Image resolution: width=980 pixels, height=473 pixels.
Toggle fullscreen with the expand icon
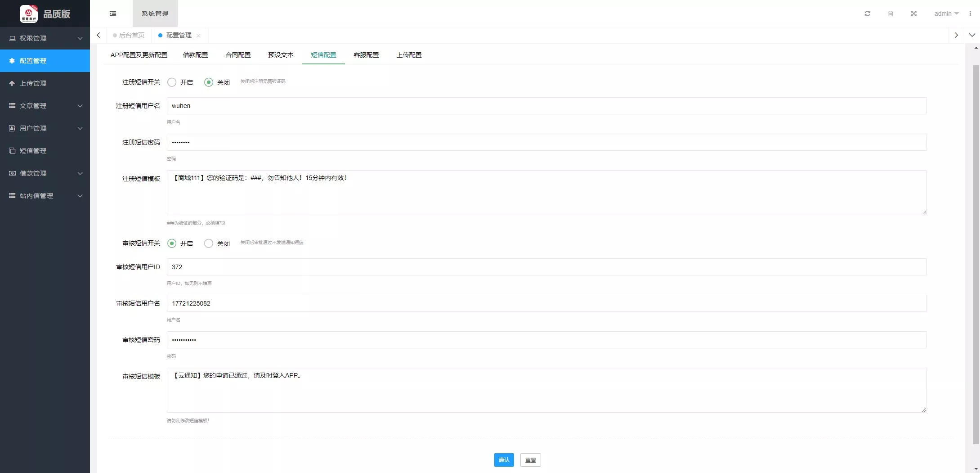point(913,14)
